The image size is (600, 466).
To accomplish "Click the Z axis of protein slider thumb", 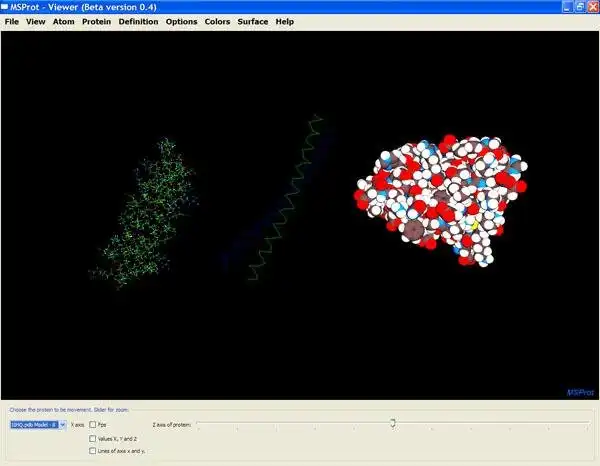I will coord(393,422).
